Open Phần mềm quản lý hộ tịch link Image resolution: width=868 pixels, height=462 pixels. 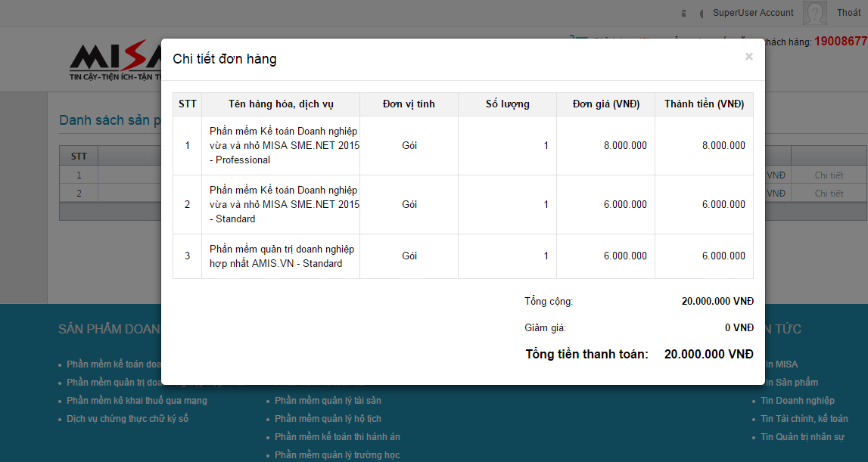tap(328, 419)
